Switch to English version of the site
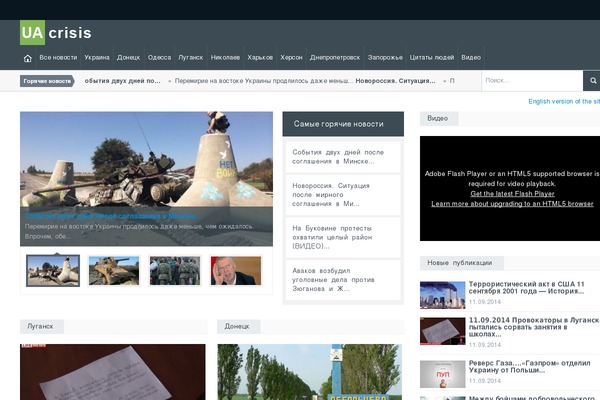Viewport: 600px width, 400px height. point(564,101)
